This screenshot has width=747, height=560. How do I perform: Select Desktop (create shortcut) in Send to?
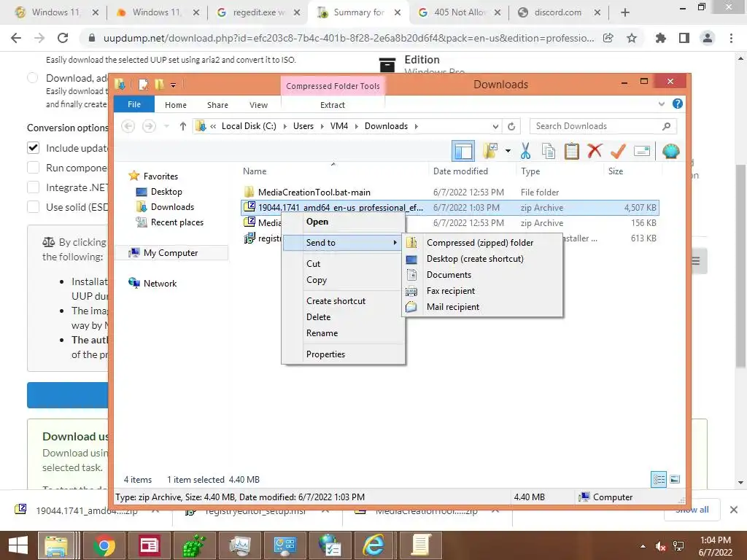pyautogui.click(x=482, y=259)
